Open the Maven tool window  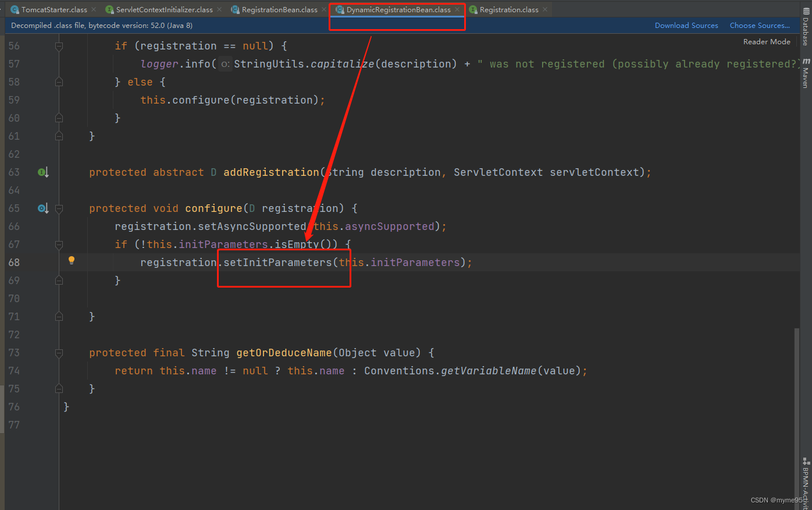pos(806,70)
